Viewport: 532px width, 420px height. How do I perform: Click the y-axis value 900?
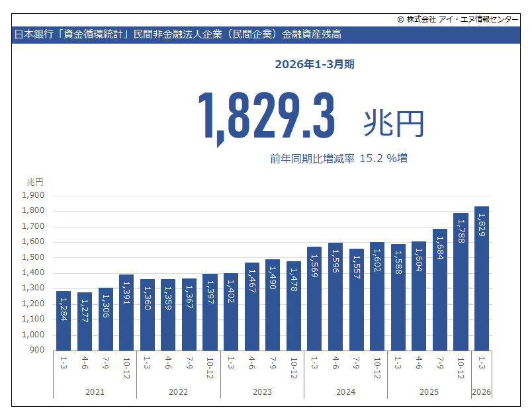[37, 350]
